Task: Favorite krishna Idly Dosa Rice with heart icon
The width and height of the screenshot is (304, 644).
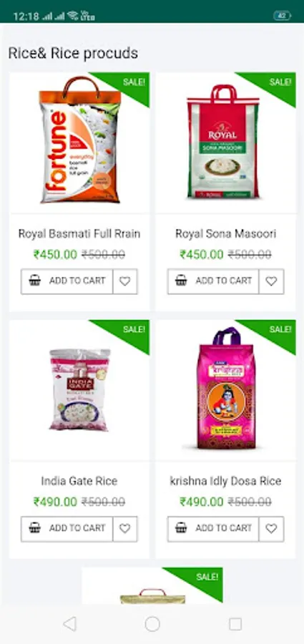Action: 271,529
